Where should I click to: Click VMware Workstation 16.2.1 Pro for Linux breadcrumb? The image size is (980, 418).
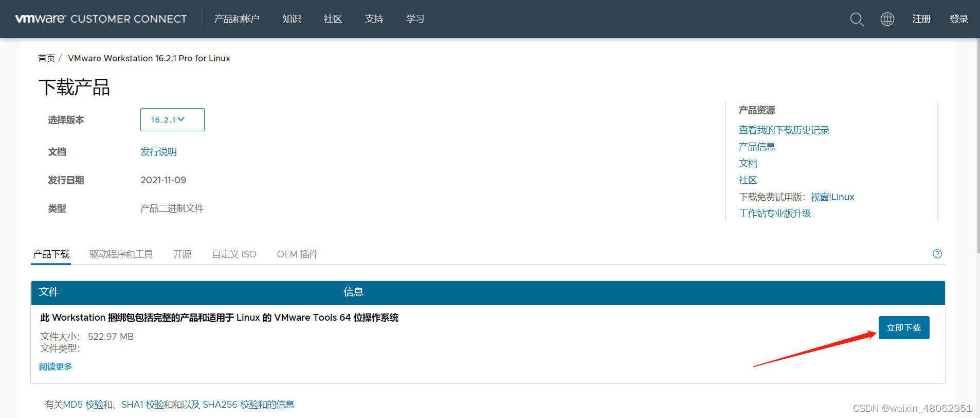(149, 58)
